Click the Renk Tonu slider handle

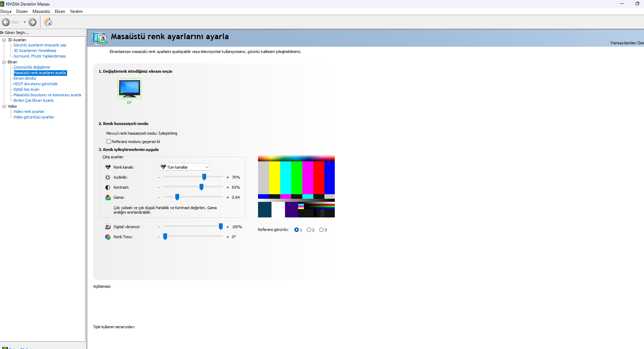tap(165, 237)
